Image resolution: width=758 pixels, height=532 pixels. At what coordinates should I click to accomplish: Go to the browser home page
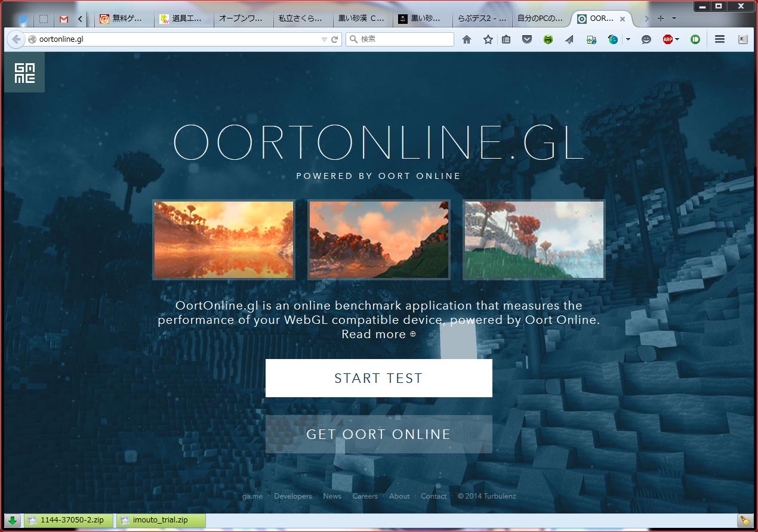467,39
